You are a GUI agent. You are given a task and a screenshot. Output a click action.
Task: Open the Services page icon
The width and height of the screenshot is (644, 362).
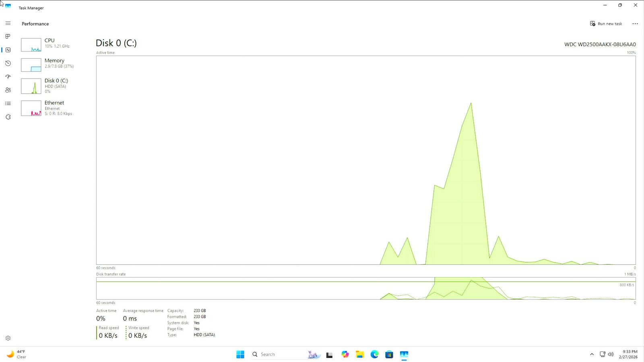[8, 117]
